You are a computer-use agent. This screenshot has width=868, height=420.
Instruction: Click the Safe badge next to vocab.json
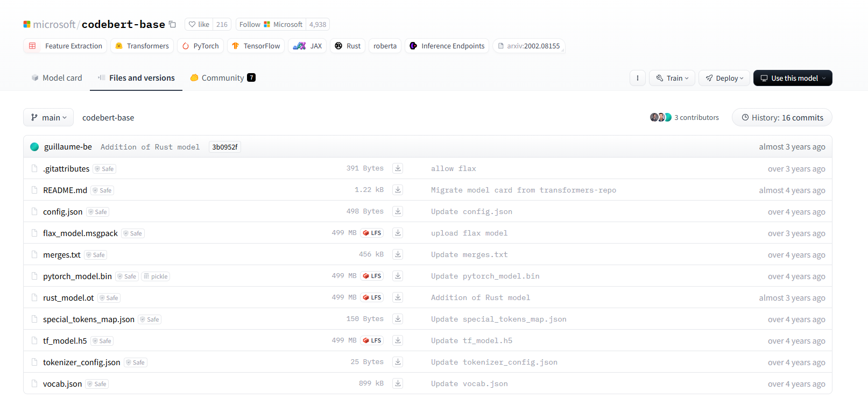click(x=97, y=384)
